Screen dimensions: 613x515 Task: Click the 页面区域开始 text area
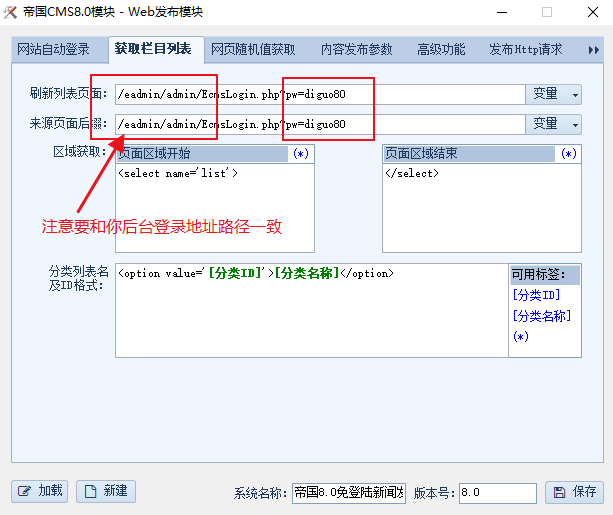point(215,208)
